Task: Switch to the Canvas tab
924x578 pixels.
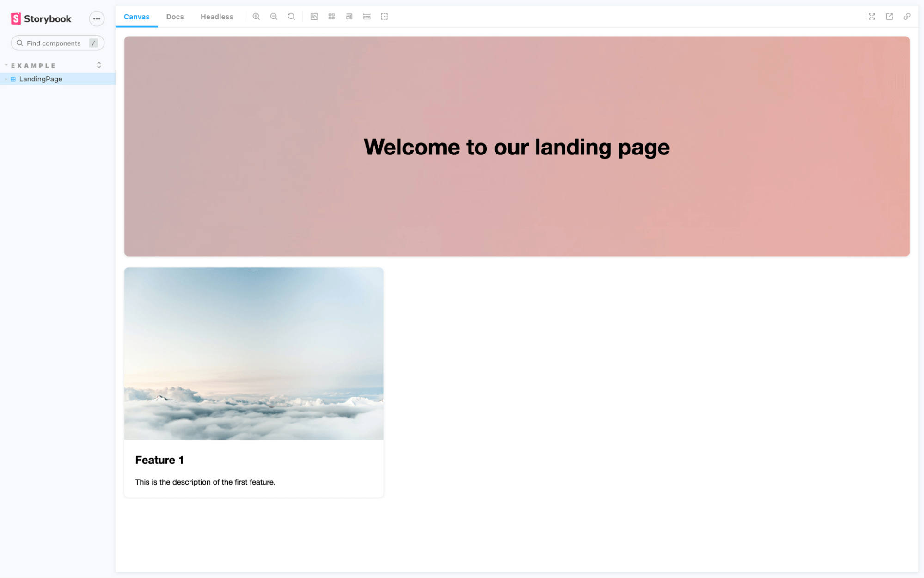Action: pos(136,17)
